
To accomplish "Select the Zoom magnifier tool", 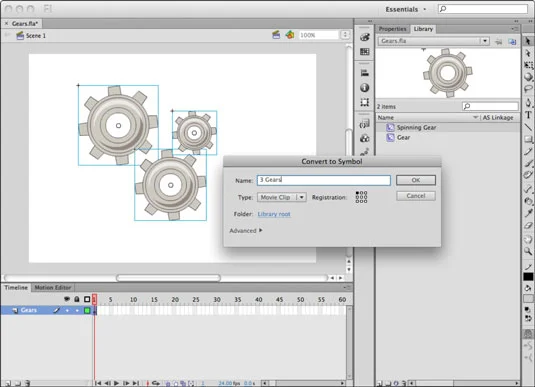I will click(528, 252).
